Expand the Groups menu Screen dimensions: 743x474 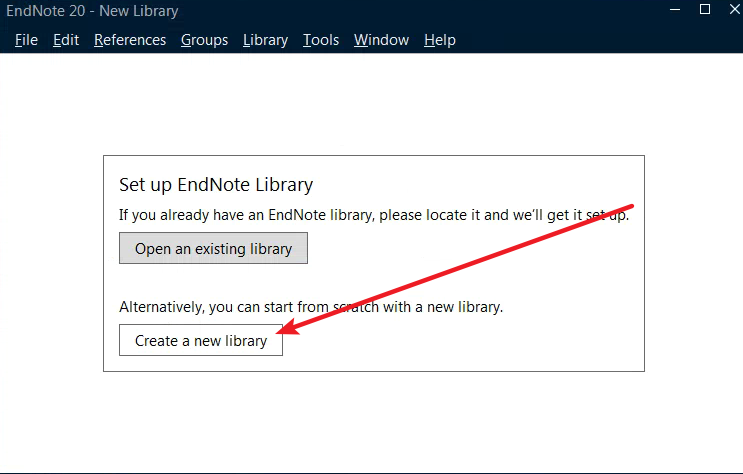point(204,40)
